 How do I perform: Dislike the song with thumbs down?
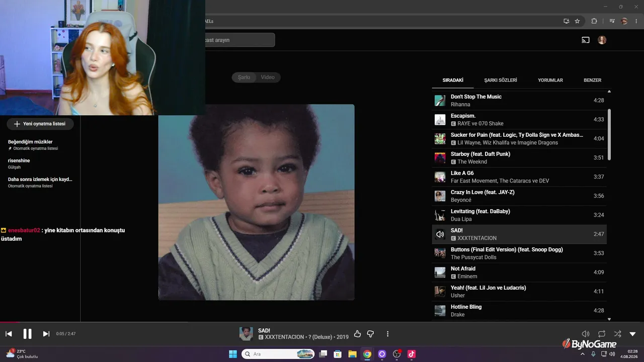click(371, 334)
